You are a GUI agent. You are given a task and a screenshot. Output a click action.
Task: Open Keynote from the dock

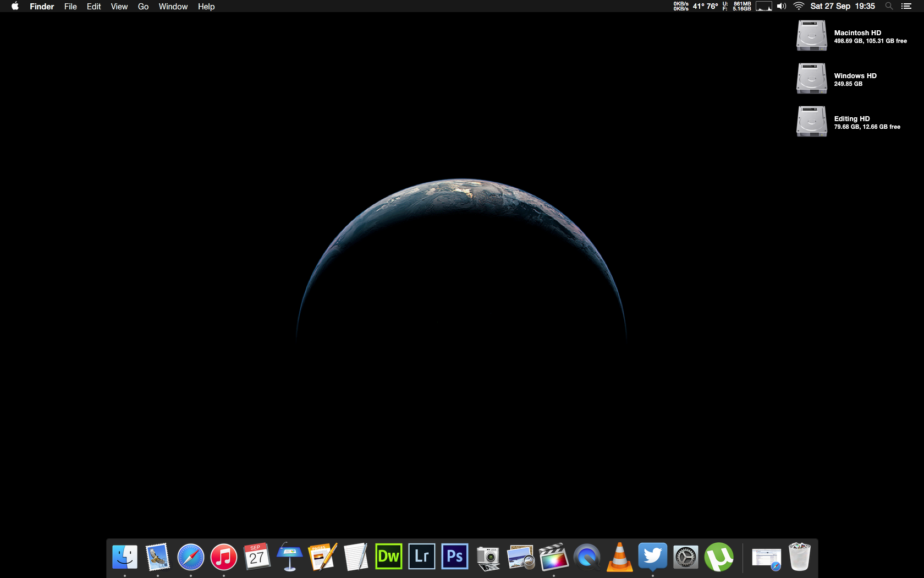(x=290, y=557)
